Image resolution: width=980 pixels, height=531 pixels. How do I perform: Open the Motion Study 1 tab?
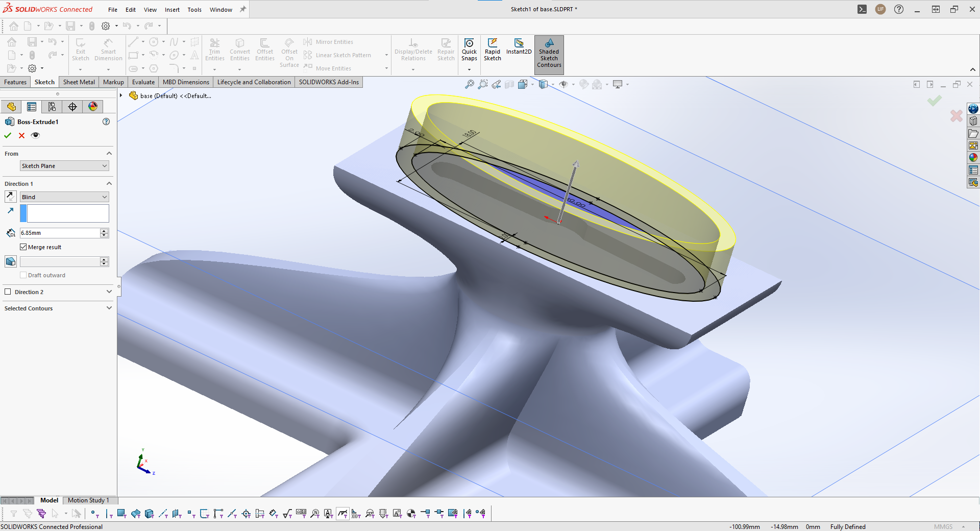(x=88, y=500)
